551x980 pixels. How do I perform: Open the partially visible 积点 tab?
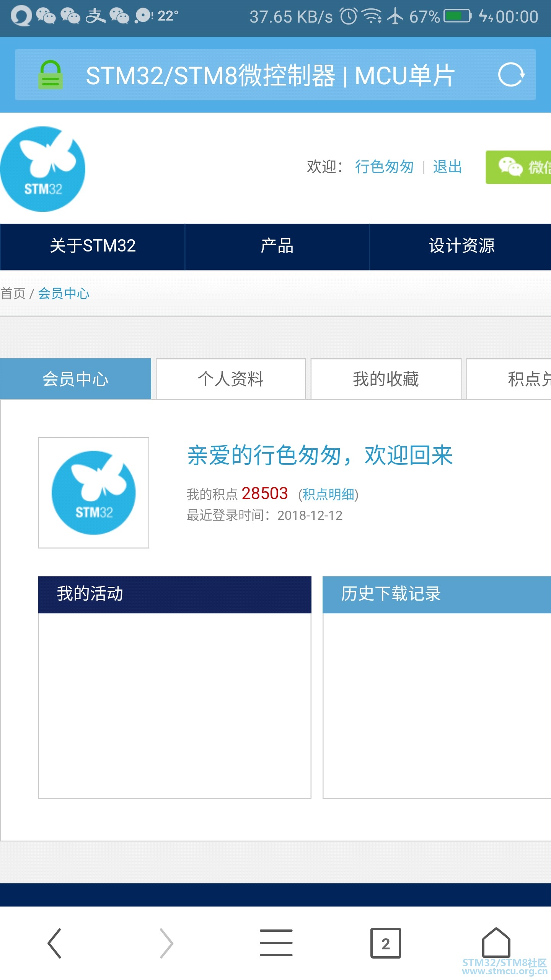pyautogui.click(x=509, y=379)
